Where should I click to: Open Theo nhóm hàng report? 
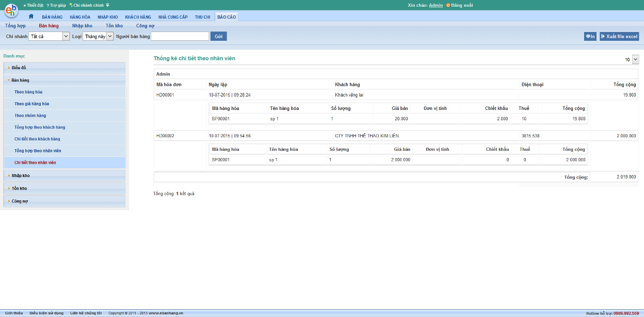[30, 116]
